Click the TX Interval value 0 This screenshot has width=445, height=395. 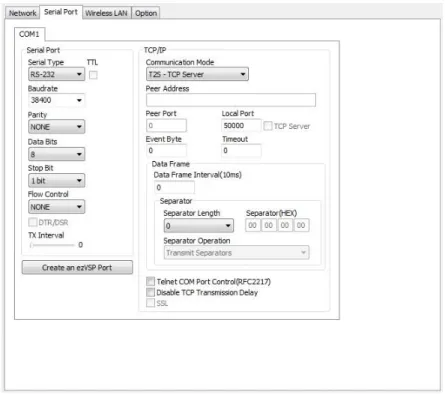point(80,245)
